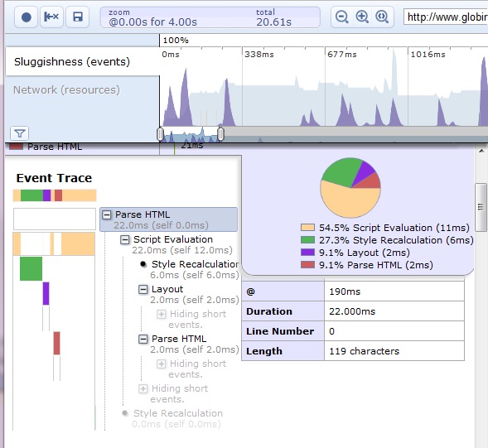Click the save floppy disk icon
This screenshot has height=448, width=488.
(78, 17)
